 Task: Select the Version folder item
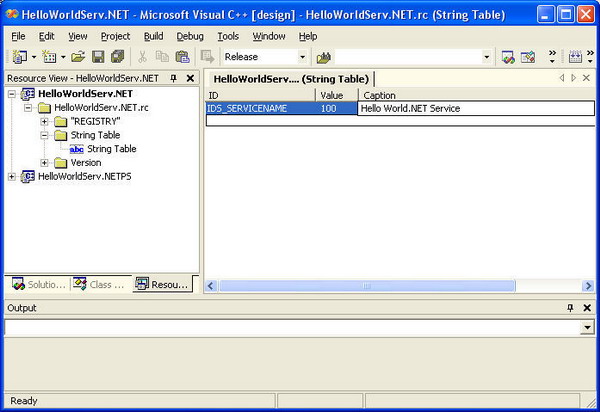(x=86, y=163)
